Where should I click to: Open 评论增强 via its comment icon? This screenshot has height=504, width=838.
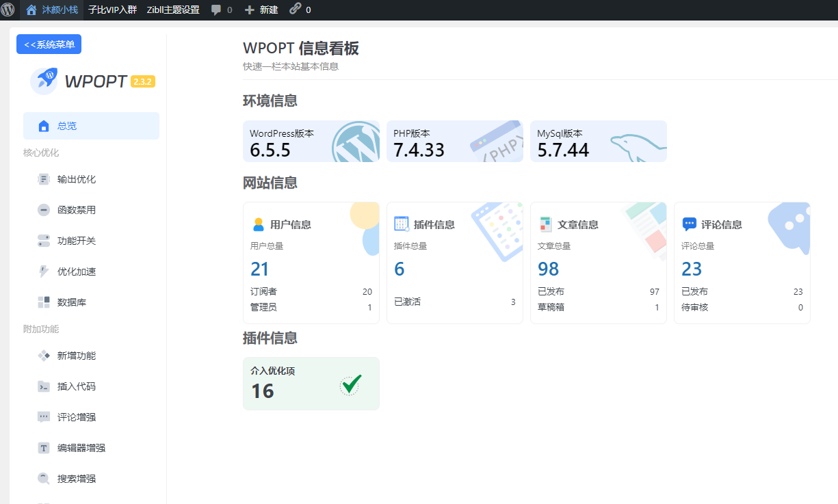44,417
